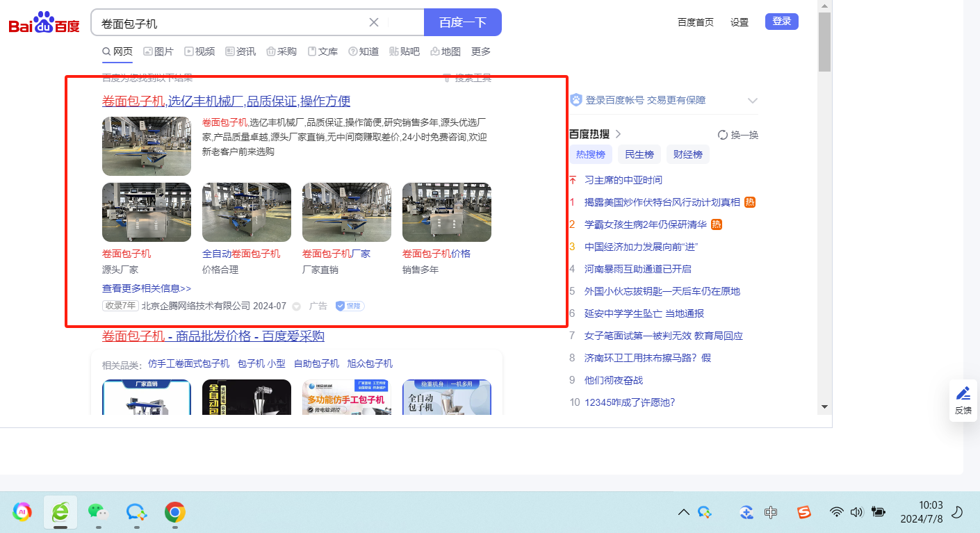Clear the search box with the X
980x533 pixels.
373,22
